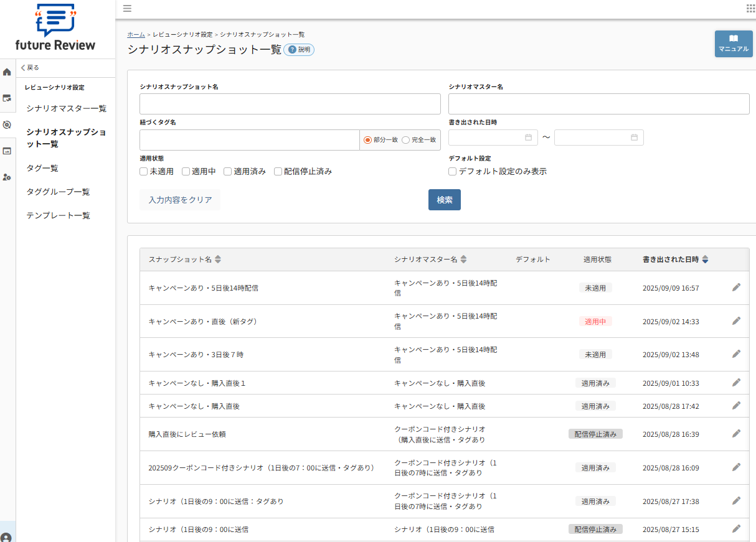This screenshot has height=542, width=756.
Task: Go to シナリオマスター一覧 in sidebar
Action: point(67,108)
